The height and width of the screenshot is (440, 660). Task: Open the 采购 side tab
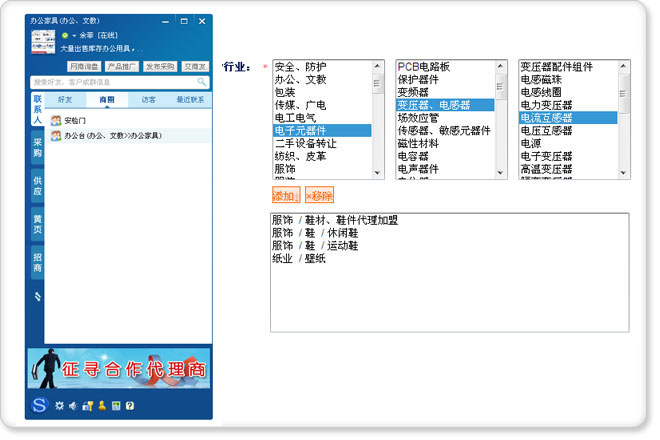coord(37,148)
